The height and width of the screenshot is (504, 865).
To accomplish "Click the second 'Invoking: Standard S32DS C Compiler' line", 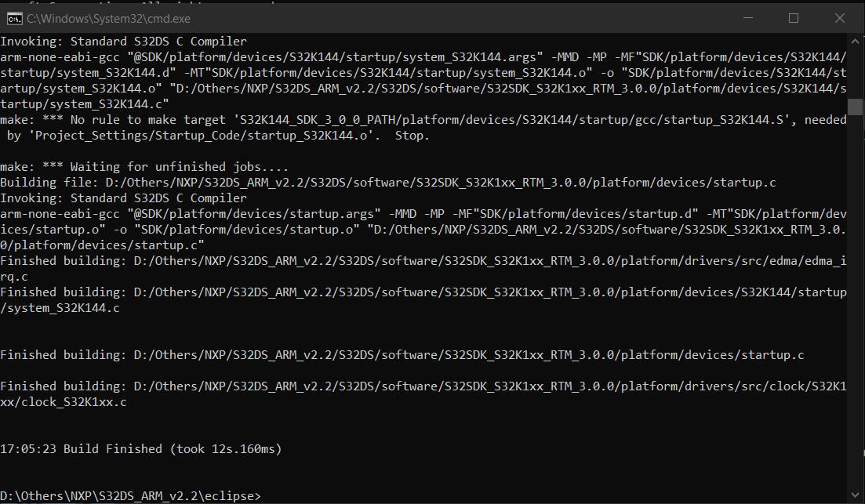I will 123,198.
